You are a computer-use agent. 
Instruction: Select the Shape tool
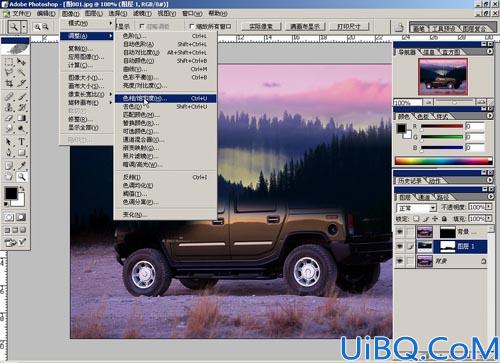click(21, 152)
